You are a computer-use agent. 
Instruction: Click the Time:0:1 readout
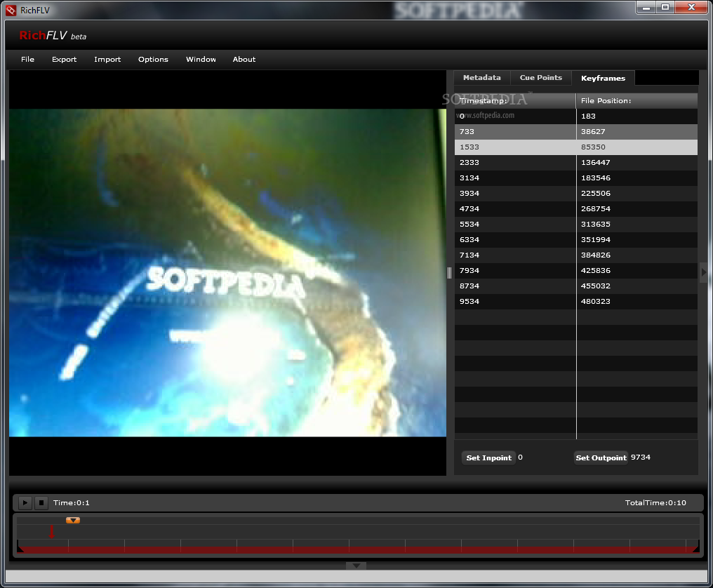[x=72, y=502]
